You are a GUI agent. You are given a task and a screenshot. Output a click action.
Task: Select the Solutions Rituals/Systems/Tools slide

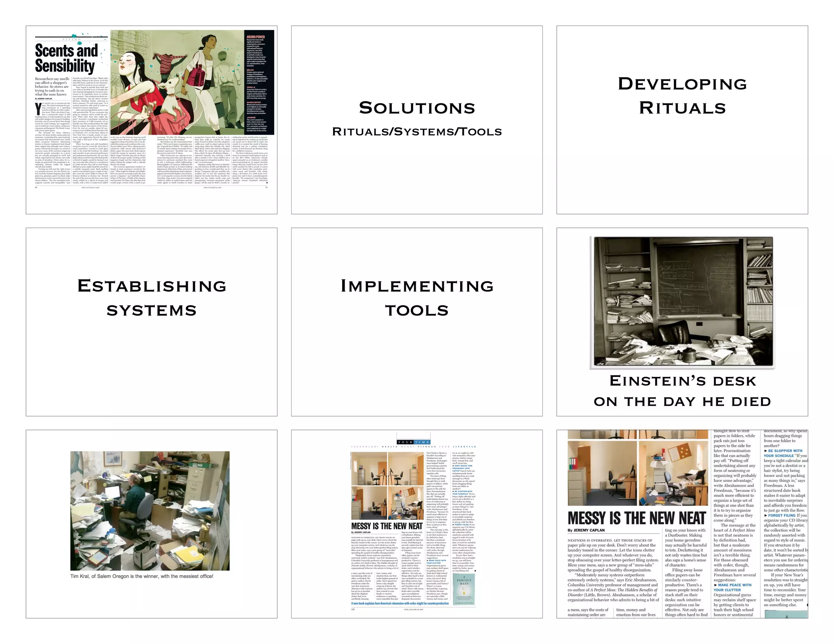[x=417, y=120]
